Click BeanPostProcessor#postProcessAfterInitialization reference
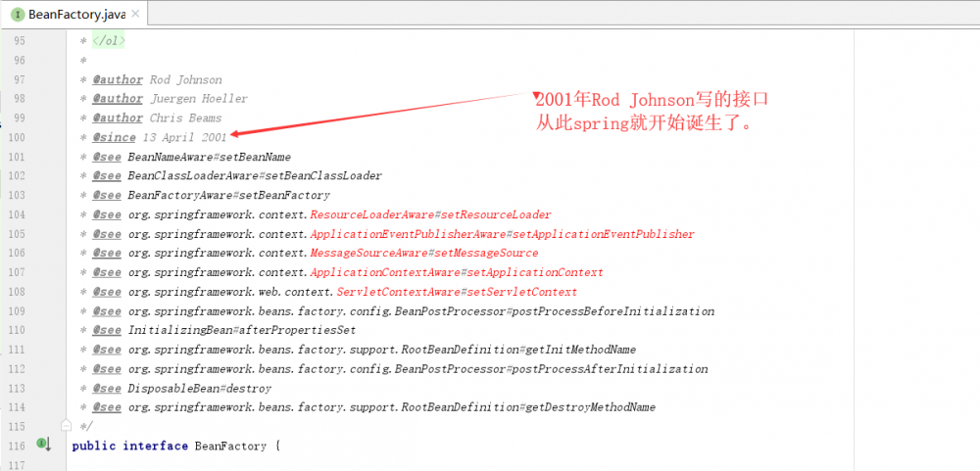Screen dimensions: 980x471 (x=551, y=369)
